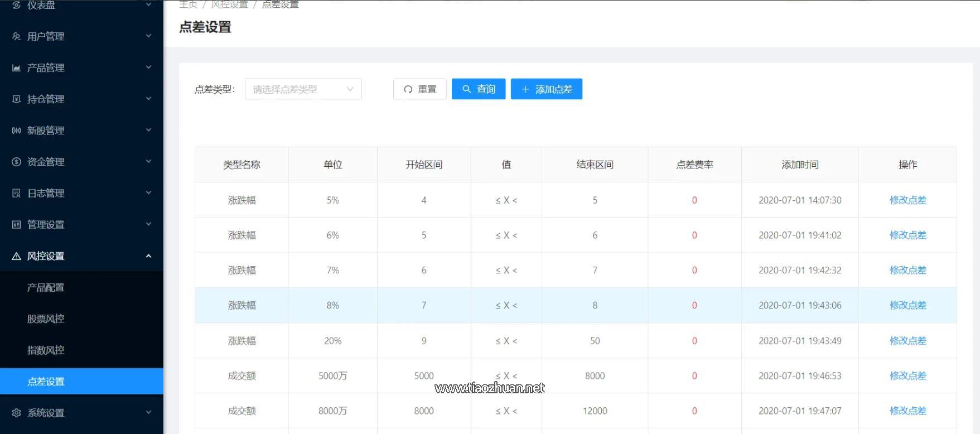Screen dimensions: 980x434
Task: Click 修改点差 for the 6% row
Action: click(907, 235)
